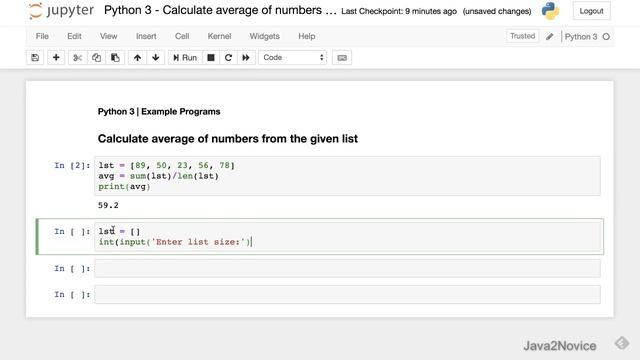Click the Trusted notebook button
Viewport: 640px width, 360px height.
pos(522,36)
